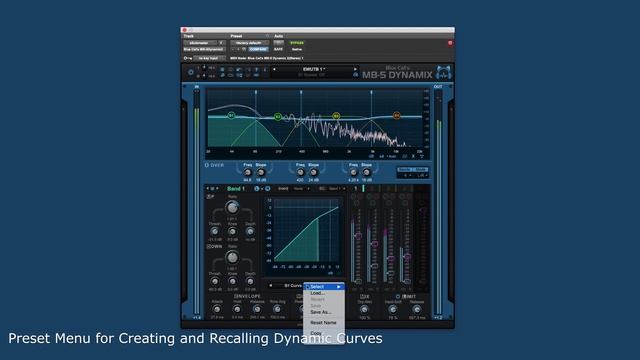Toggle the DOWN section checkbox
Viewport: 640px width, 360px height.
tap(209, 247)
